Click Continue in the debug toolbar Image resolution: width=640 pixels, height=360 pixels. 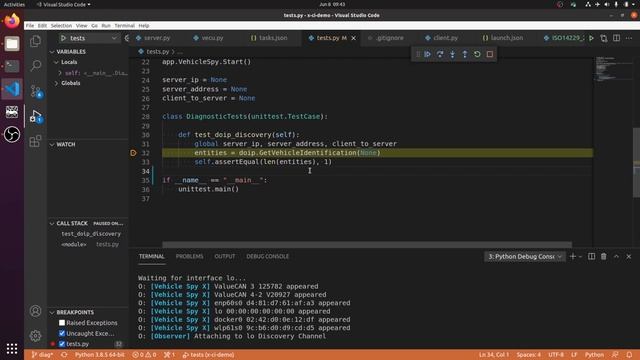click(427, 54)
